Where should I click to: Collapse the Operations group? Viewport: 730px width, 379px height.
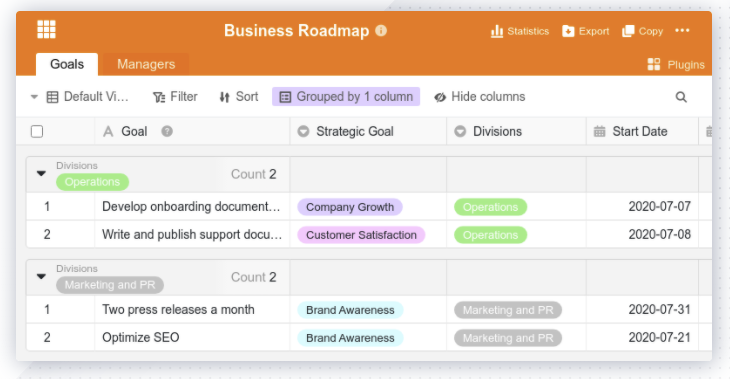(41, 174)
